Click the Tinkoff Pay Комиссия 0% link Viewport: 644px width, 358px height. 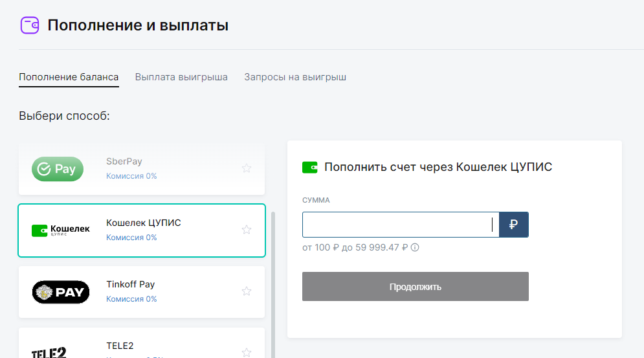(x=131, y=299)
